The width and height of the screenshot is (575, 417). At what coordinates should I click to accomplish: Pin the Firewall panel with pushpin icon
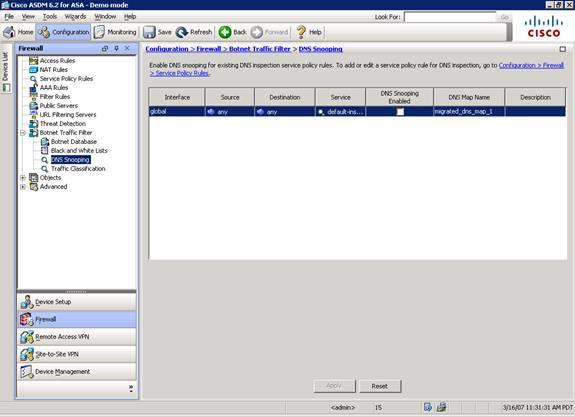pyautogui.click(x=117, y=48)
